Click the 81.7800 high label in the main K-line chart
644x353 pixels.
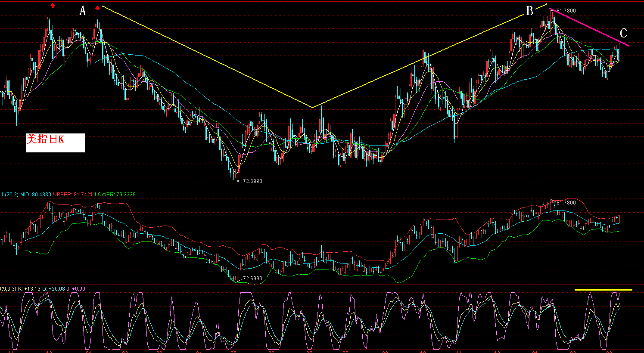click(x=566, y=11)
